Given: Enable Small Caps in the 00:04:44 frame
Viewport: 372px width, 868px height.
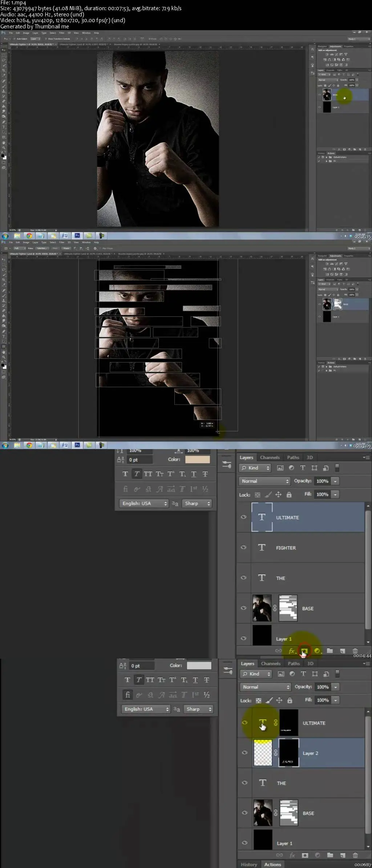Looking at the screenshot, I should tap(159, 474).
